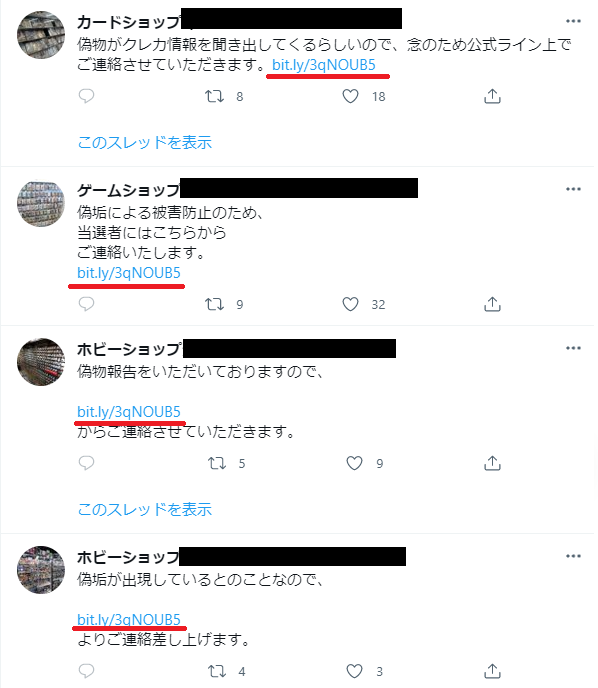Reply to the ゲームショップ tweet
This screenshot has height=688, width=598.
86,304
